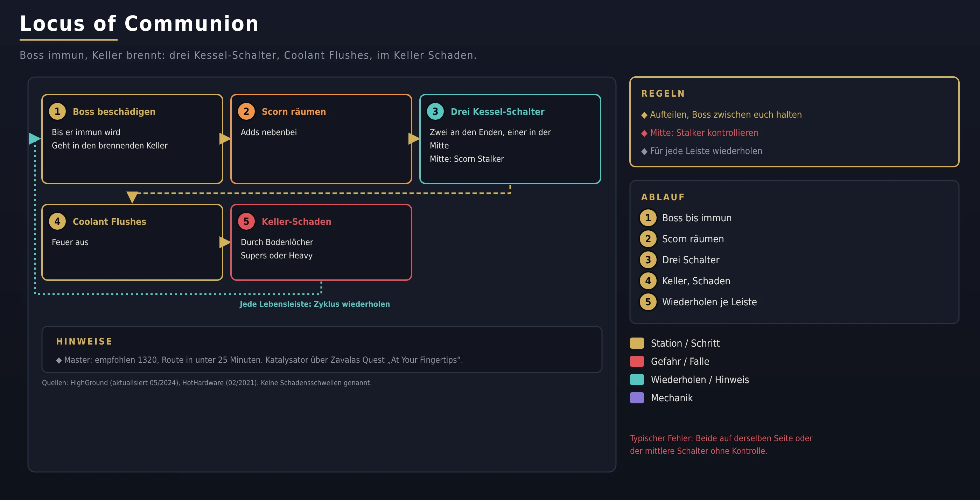
Task: Click step badge 2 in Scorn räumen card
Action: coord(246,111)
